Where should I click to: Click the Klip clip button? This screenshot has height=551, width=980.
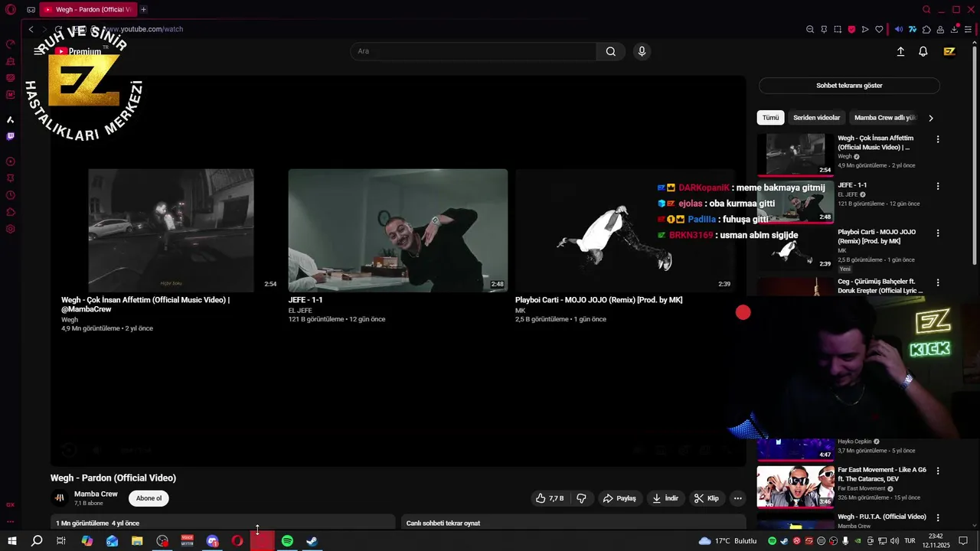point(706,498)
